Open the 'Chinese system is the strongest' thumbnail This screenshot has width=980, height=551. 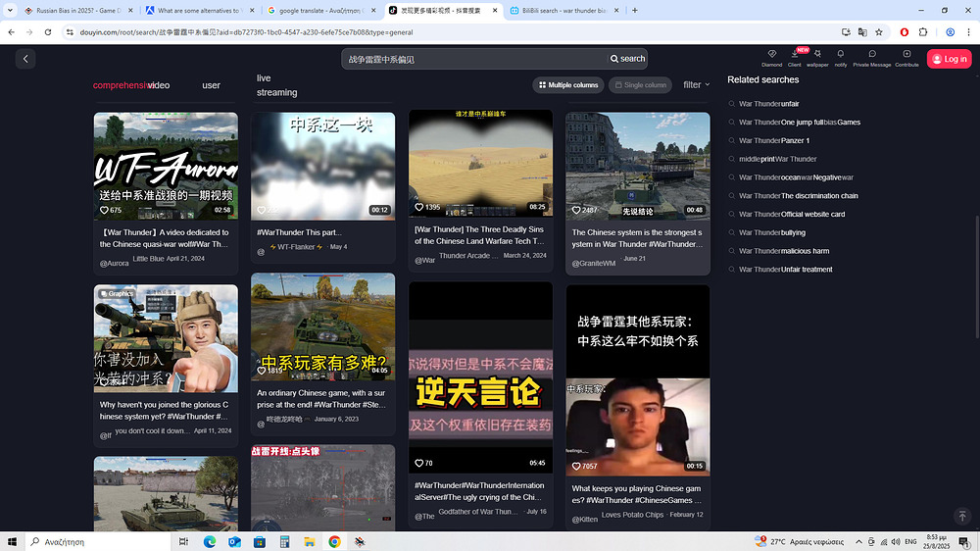[638, 166]
